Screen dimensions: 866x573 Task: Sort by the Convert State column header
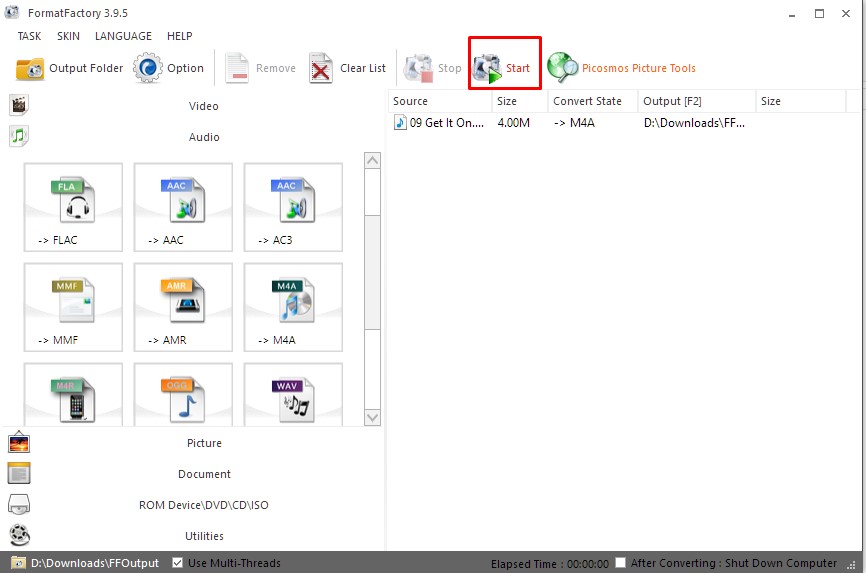(x=593, y=101)
